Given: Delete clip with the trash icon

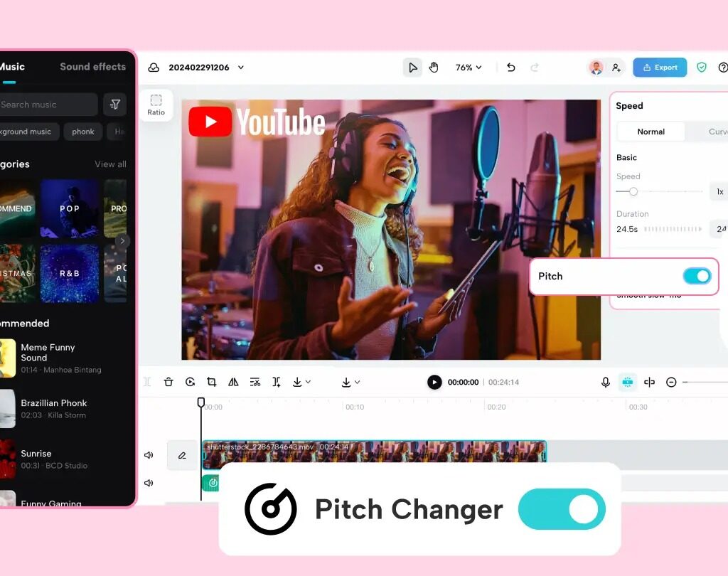Looking at the screenshot, I should click(x=168, y=382).
